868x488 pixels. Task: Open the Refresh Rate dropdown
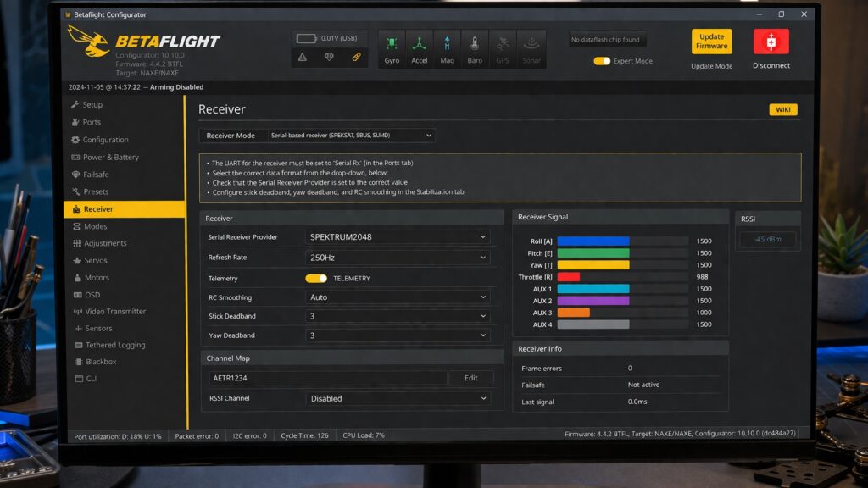click(398, 258)
